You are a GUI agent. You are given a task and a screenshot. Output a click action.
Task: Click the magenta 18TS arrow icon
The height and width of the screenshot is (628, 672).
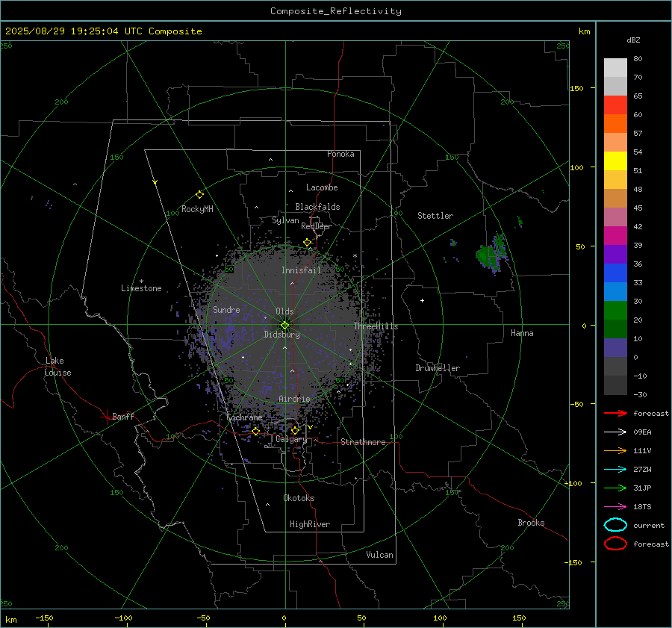(615, 507)
